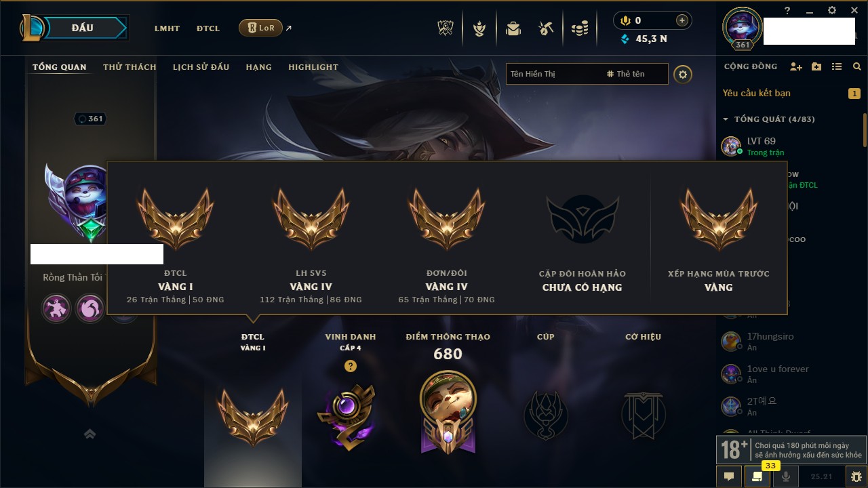Open the profile settings gear icon
The image size is (868, 488).
683,74
